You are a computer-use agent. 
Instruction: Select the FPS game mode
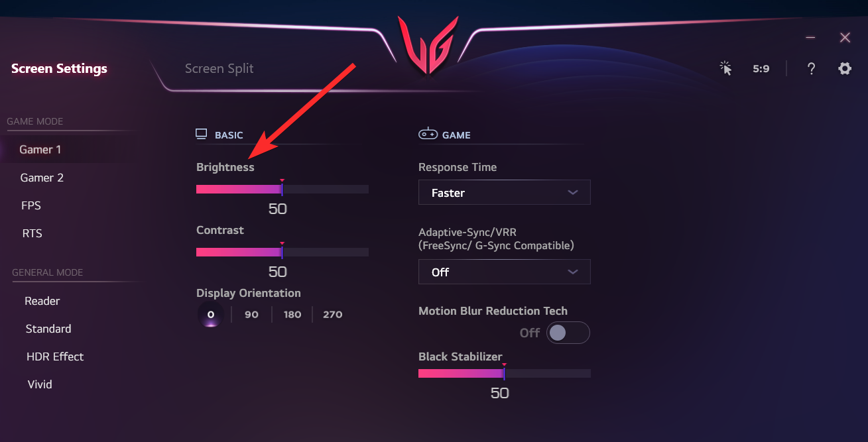31,205
